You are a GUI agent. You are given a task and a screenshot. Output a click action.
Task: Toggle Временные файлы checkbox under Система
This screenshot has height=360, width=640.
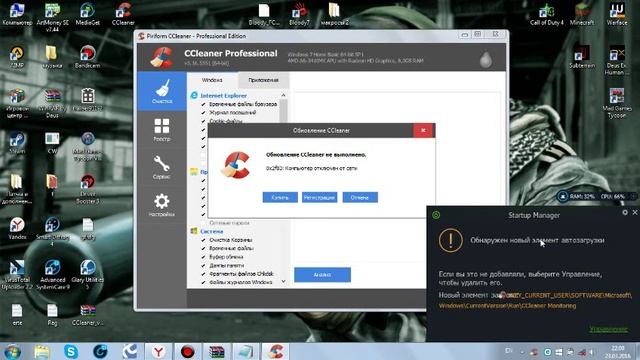203,248
